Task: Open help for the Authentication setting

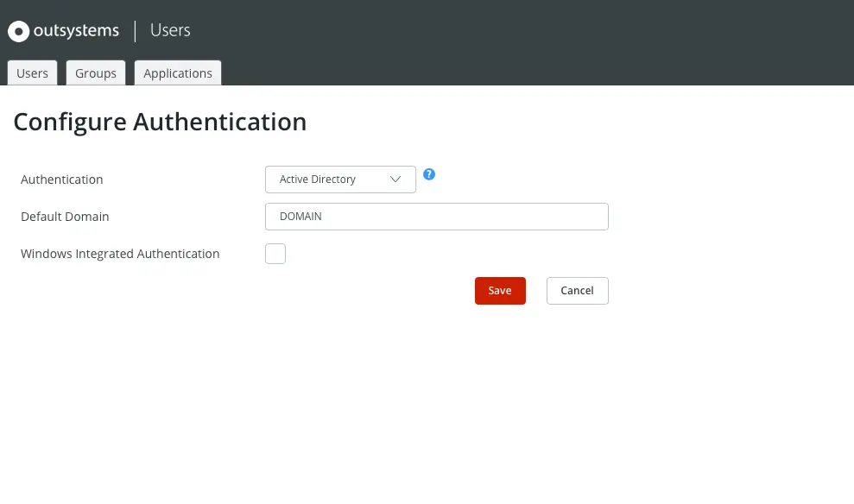Action: click(429, 174)
